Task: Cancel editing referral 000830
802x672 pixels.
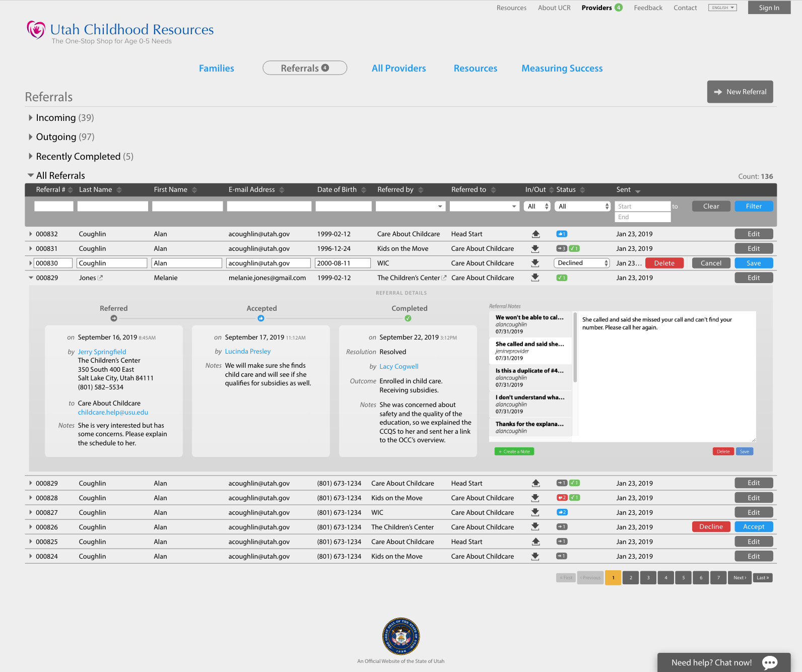Action: [x=711, y=263]
